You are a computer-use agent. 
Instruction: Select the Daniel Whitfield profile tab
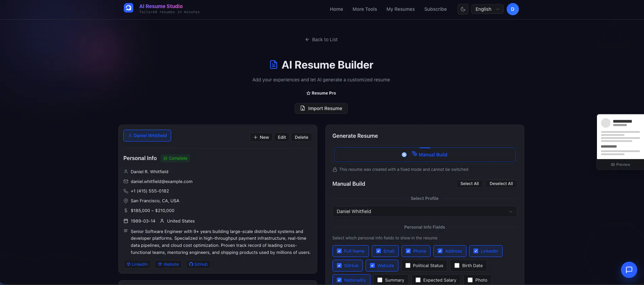147,136
